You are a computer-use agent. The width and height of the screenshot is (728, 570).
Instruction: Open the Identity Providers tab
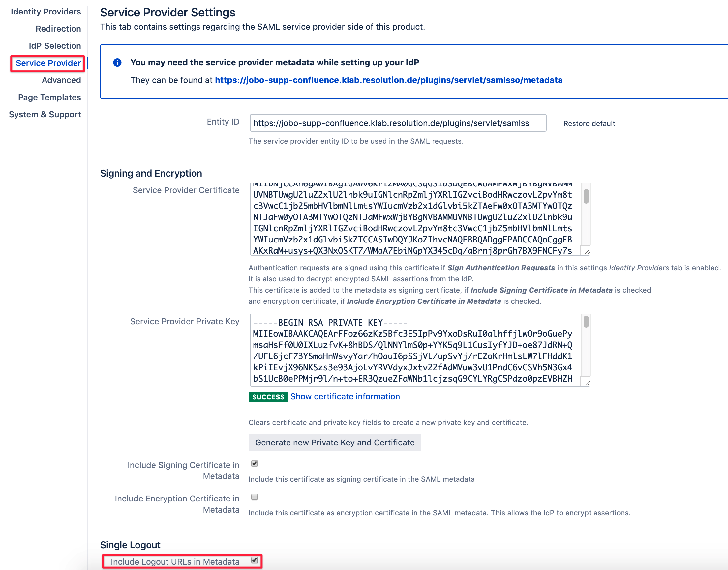(46, 12)
